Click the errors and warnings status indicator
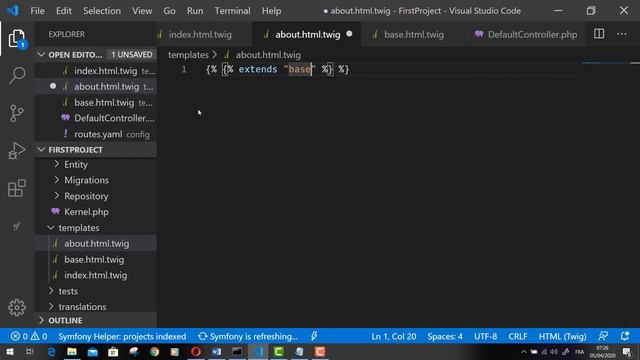 click(x=29, y=336)
